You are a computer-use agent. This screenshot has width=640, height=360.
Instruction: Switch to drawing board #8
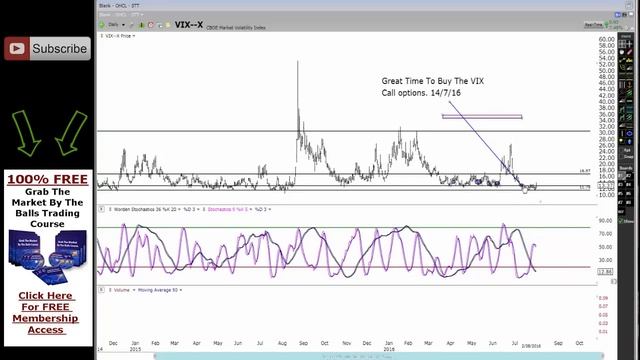tap(629, 202)
